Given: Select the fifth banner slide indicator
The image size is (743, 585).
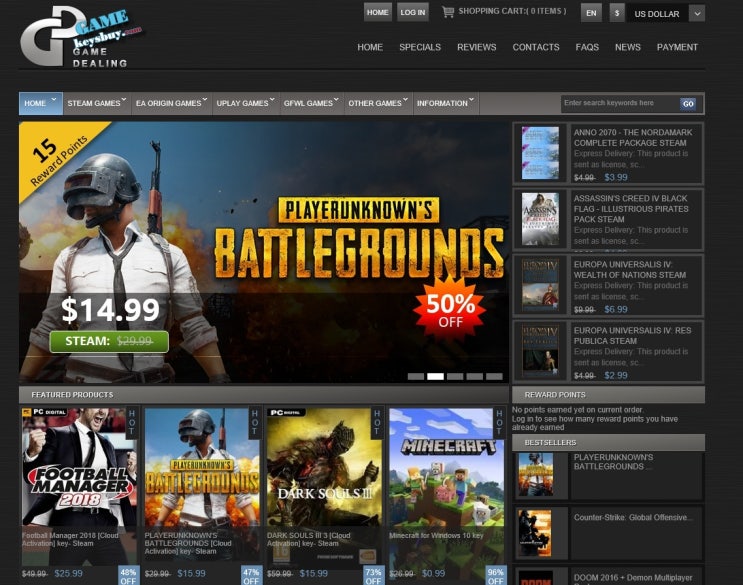Looking at the screenshot, I should pos(494,377).
